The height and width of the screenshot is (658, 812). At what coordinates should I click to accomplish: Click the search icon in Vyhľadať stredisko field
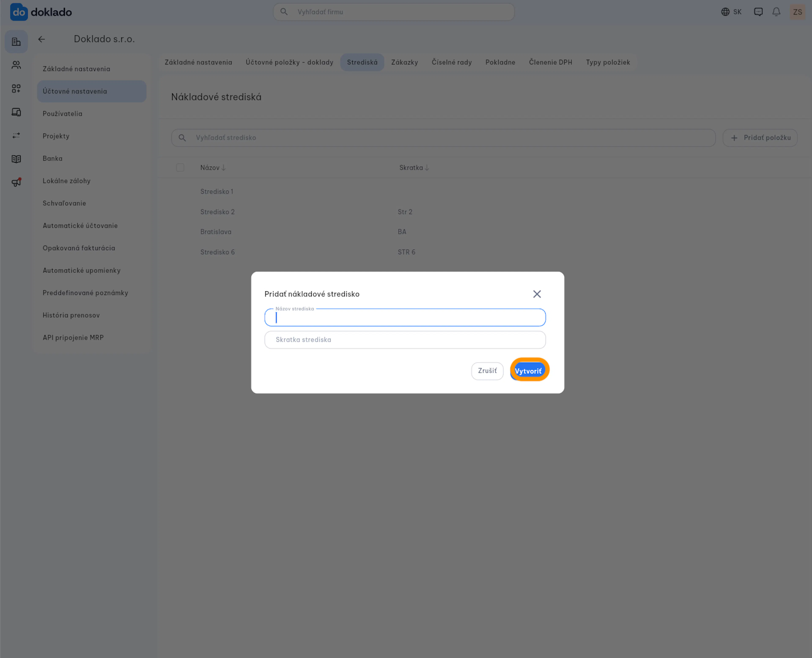tap(182, 138)
